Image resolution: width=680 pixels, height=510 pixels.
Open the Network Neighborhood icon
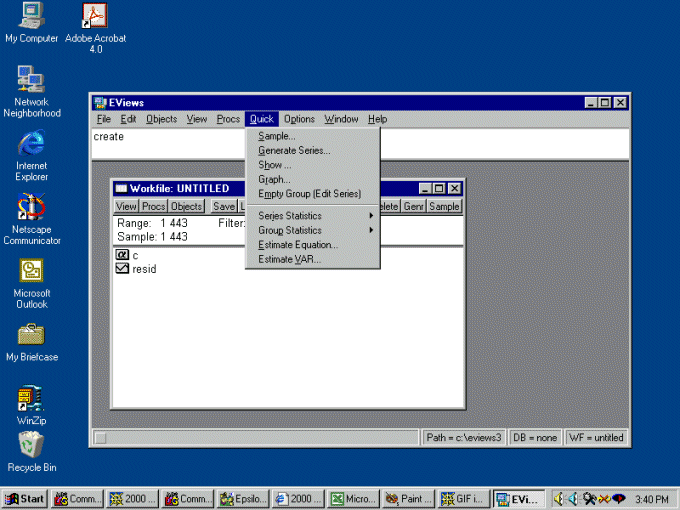coord(31,79)
